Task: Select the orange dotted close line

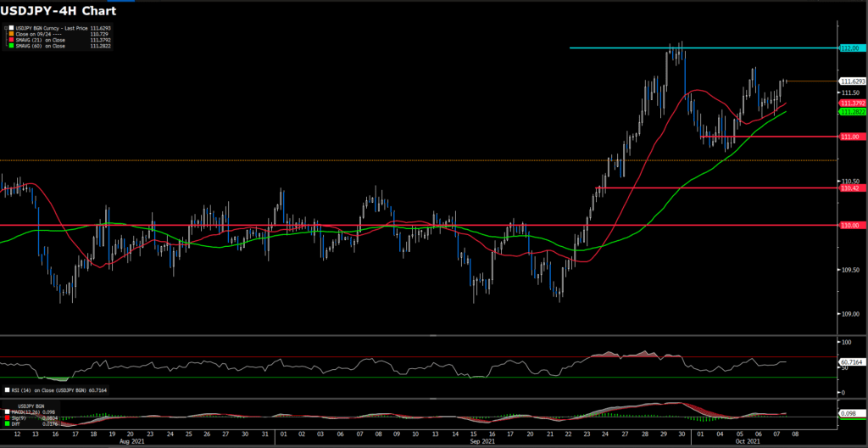Action: tap(419, 160)
